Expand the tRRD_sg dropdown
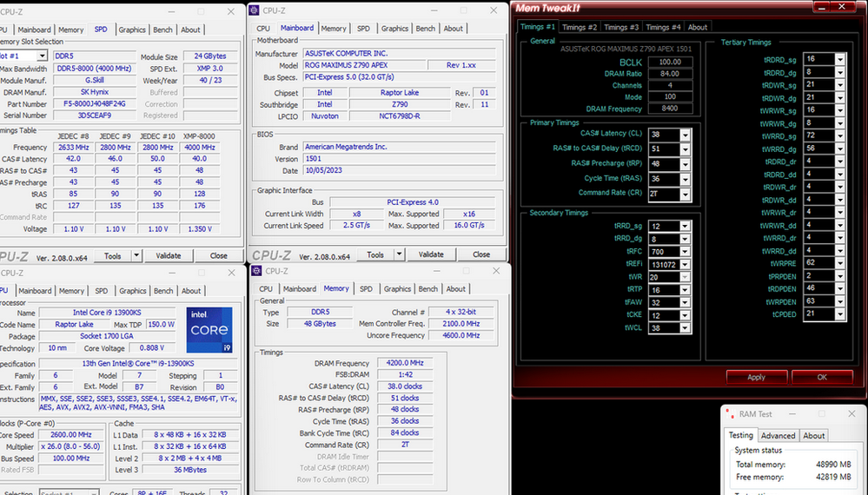Image resolution: width=868 pixels, height=495 pixels. click(686, 226)
